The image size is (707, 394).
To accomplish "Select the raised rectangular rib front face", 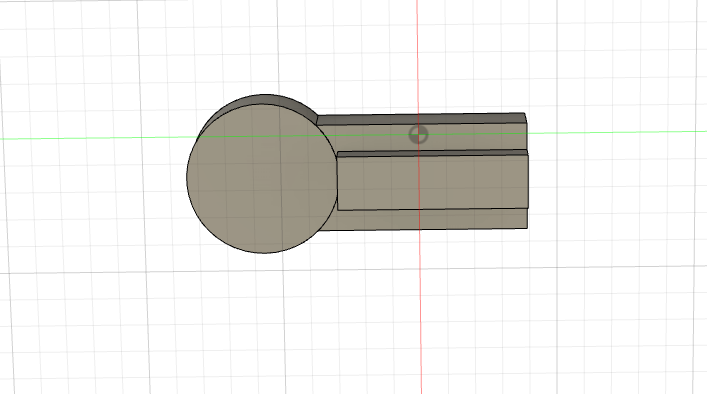I will point(433,183).
